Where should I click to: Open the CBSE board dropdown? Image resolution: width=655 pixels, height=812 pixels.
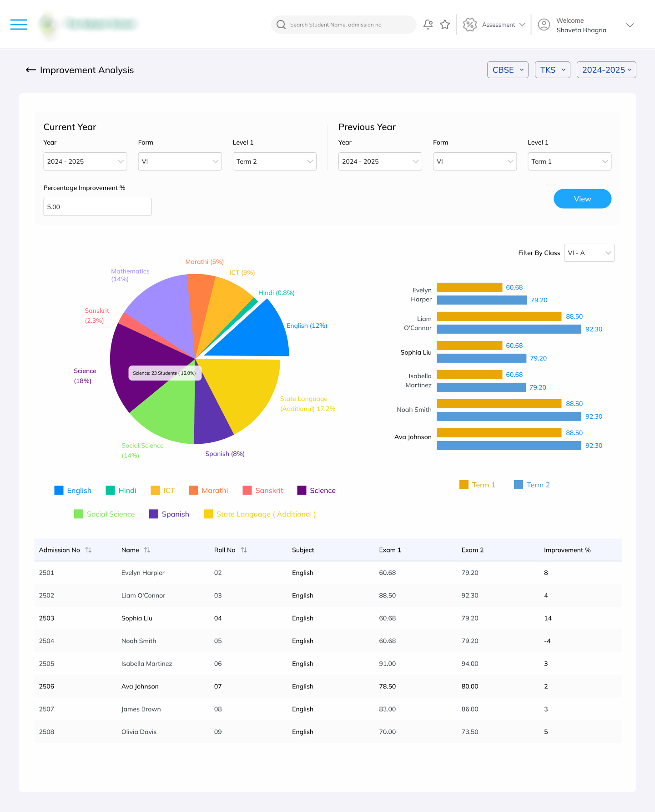tap(507, 70)
